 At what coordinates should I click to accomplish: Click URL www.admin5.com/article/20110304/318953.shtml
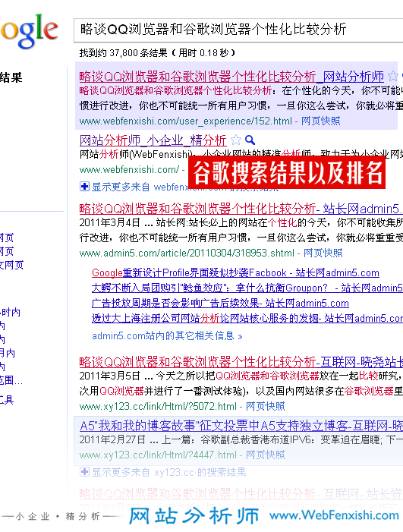point(187,253)
